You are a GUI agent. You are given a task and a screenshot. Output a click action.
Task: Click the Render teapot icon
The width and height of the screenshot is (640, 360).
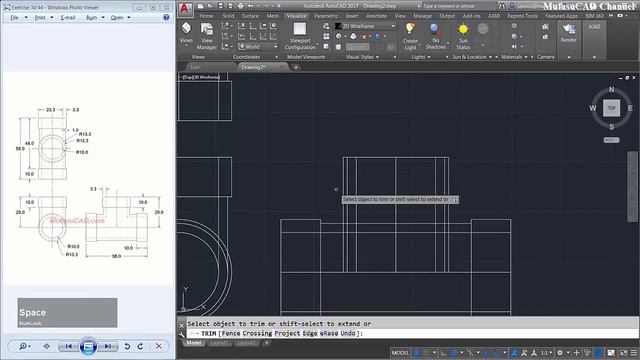coord(569,29)
